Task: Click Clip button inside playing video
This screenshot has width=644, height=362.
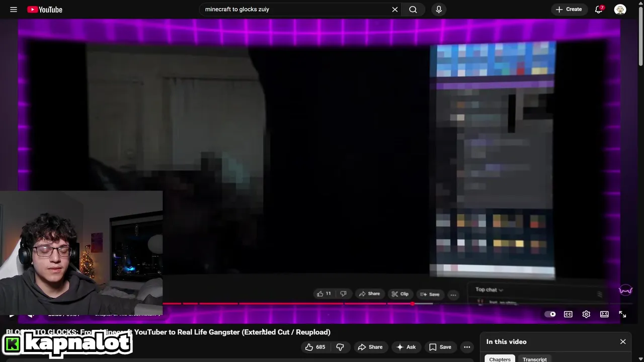Action: tap(400, 294)
